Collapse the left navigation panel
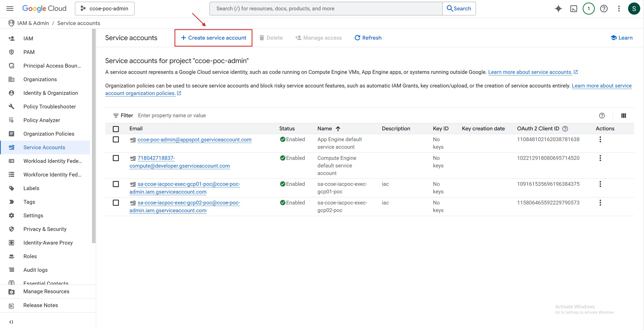The height and width of the screenshot is (330, 644). 11,322
